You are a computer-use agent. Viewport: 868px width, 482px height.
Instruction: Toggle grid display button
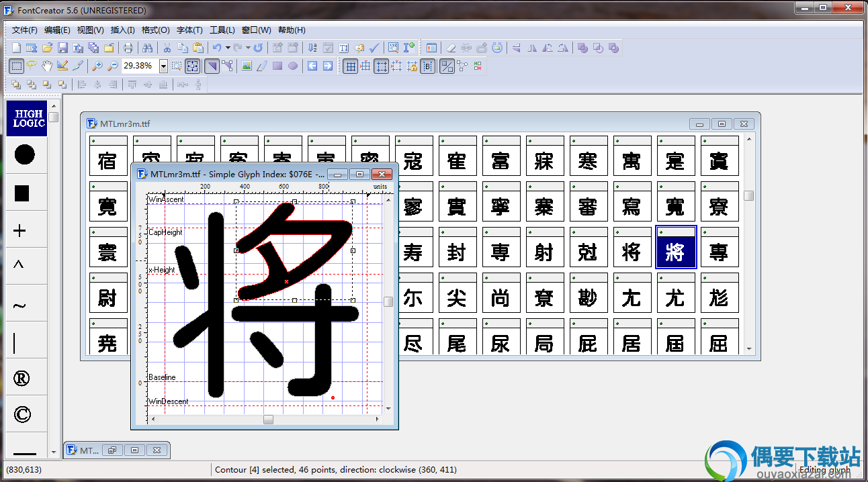point(350,66)
